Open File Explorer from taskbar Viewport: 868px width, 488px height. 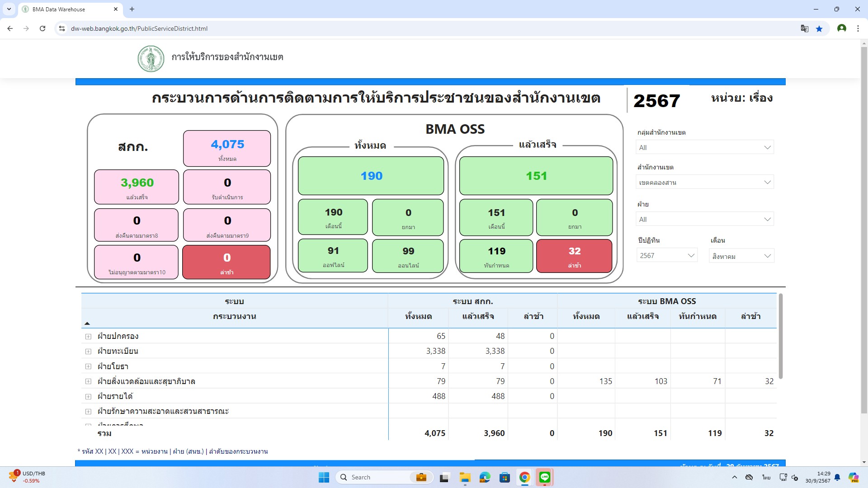[465, 477]
